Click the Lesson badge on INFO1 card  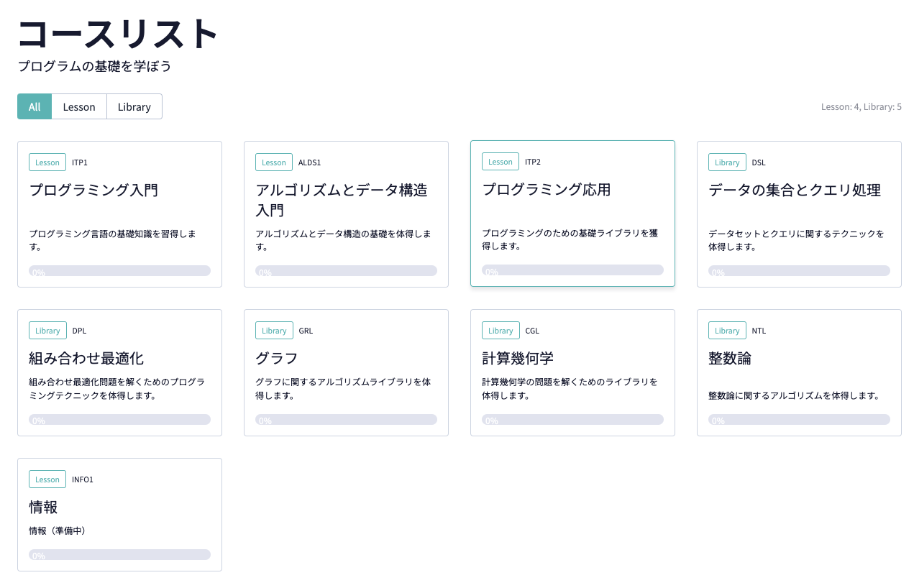click(x=47, y=479)
